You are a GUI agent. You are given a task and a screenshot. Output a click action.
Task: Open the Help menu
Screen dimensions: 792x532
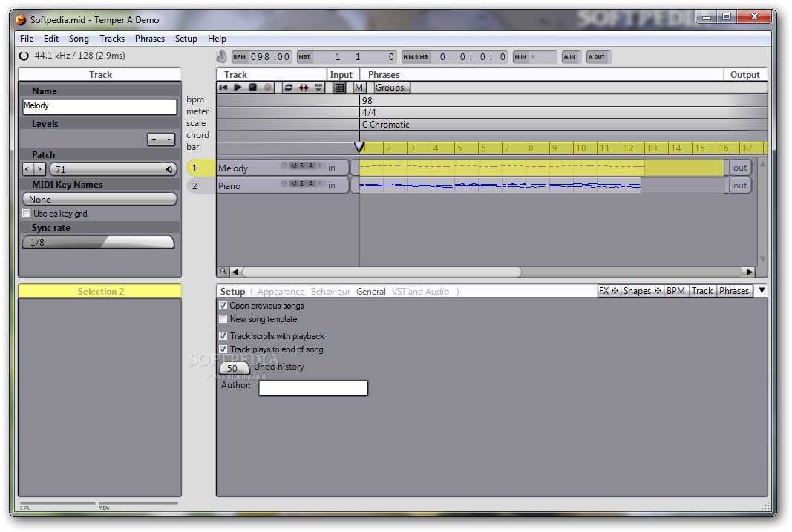pyautogui.click(x=217, y=39)
